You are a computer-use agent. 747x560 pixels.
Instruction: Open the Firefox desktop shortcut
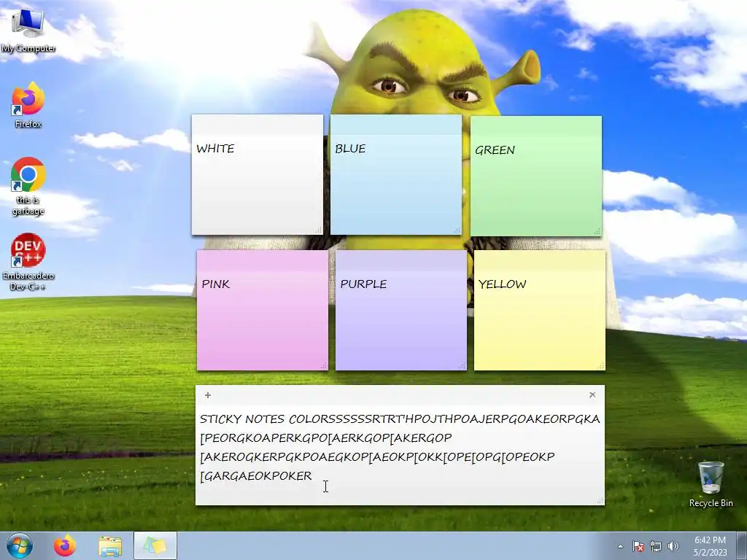(x=28, y=105)
